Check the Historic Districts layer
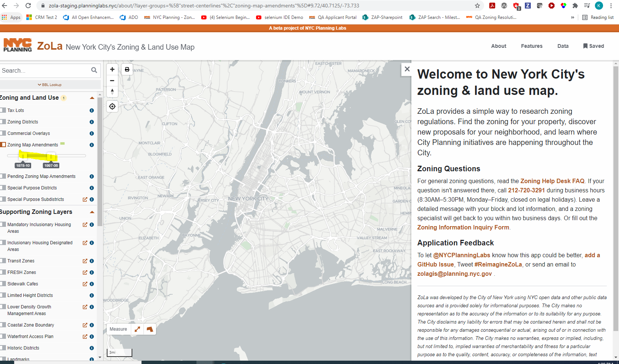This screenshot has width=619, height=364. click(3, 348)
